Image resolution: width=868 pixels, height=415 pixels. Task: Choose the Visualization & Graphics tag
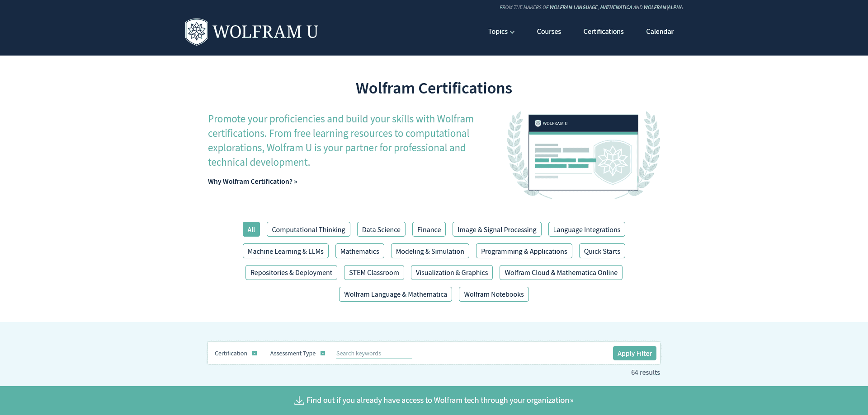[x=452, y=273]
